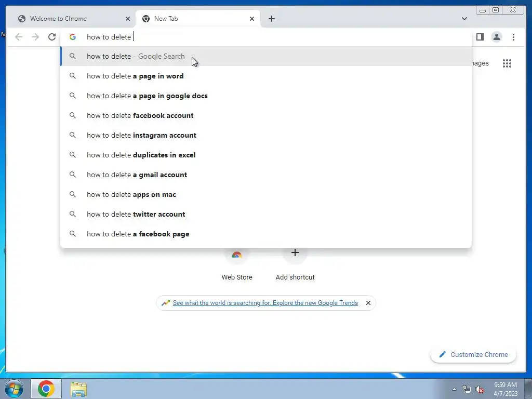
Task: Go forward using the forward arrow
Action: (x=35, y=37)
